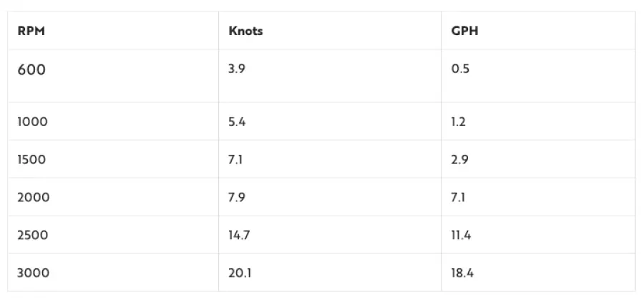Select the 18.4 GPH cell
The height and width of the screenshot is (306, 644).
(462, 273)
